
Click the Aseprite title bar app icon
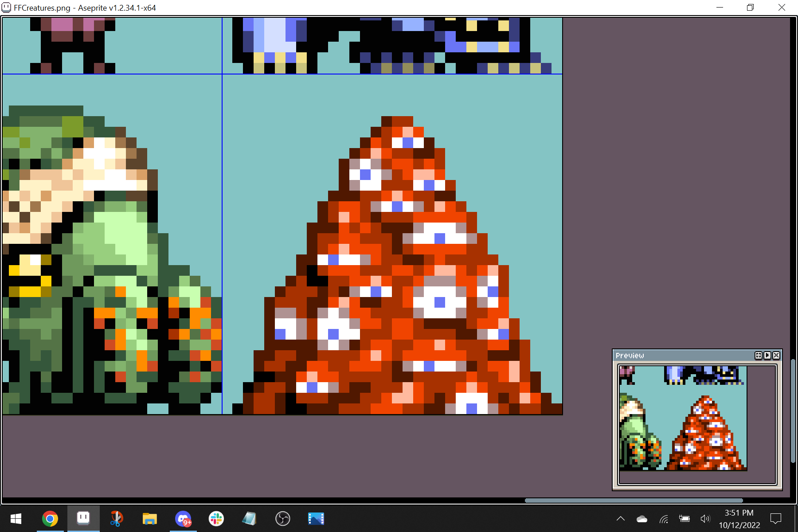click(x=7, y=8)
